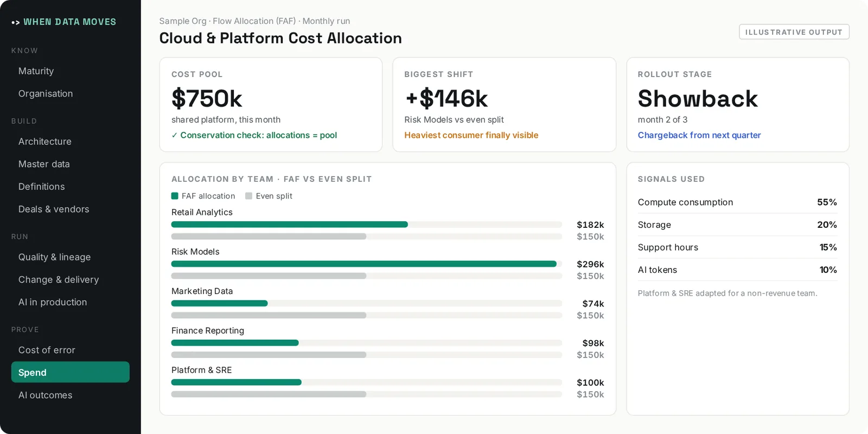Click the Retail Analytics FAF bar
The height and width of the screenshot is (434, 868).
[290, 225]
